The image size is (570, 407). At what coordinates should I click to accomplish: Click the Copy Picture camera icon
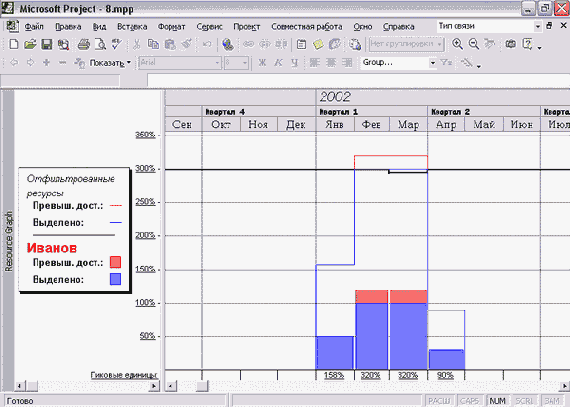coord(510,44)
